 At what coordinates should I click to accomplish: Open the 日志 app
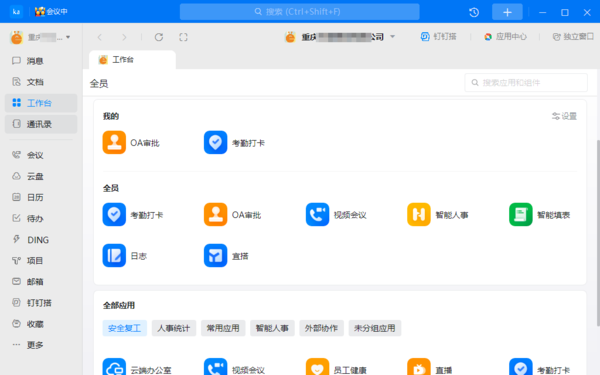[x=124, y=256]
